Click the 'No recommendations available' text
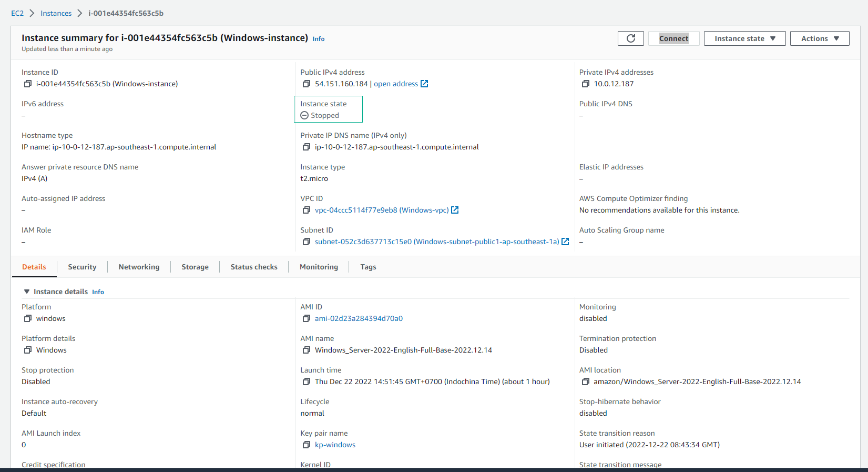 click(x=659, y=210)
